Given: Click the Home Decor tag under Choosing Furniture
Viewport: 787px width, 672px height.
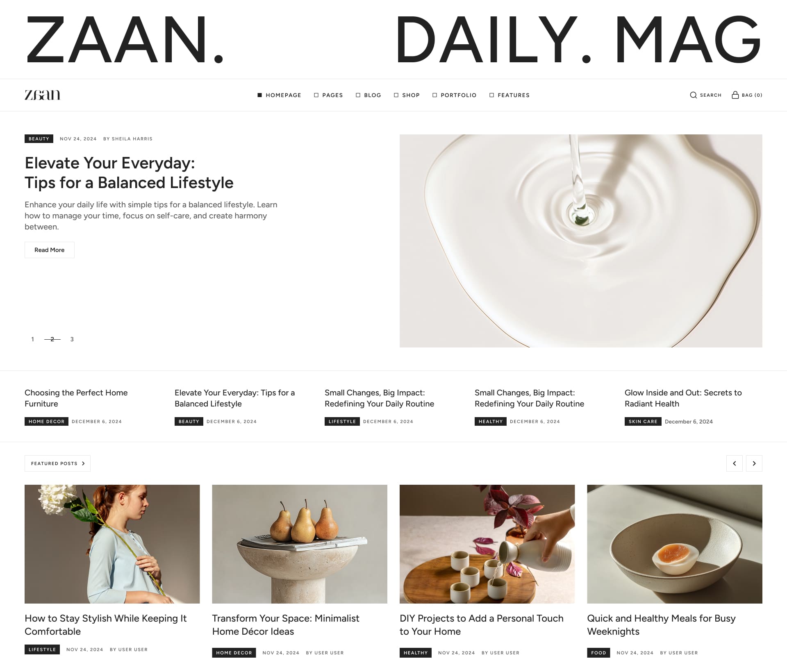Looking at the screenshot, I should pos(46,421).
